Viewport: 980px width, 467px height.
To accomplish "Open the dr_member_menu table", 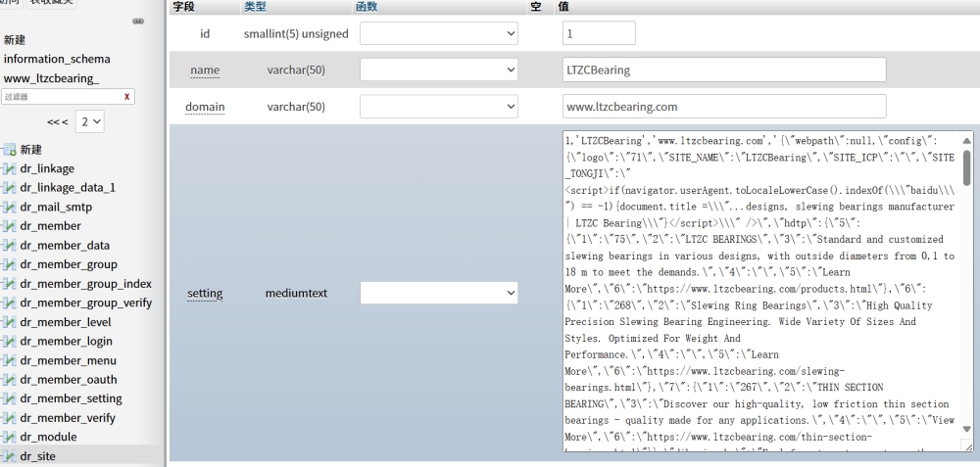I will coord(69,361).
